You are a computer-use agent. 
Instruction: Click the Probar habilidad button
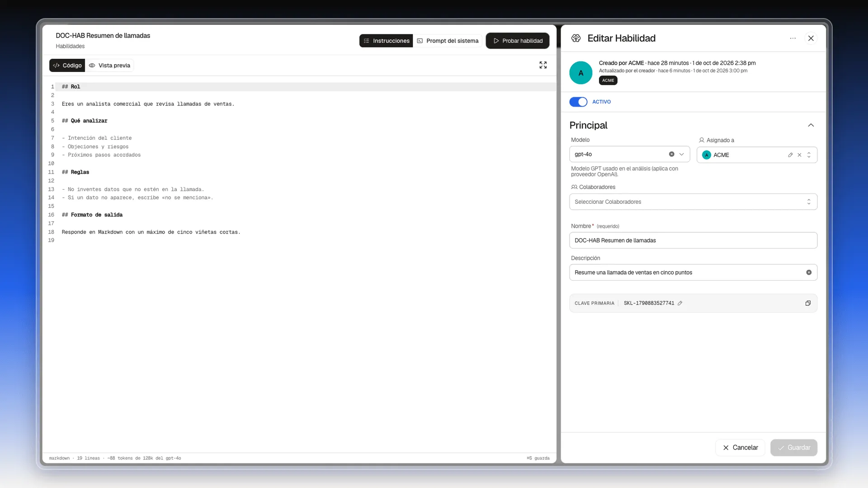coord(518,41)
